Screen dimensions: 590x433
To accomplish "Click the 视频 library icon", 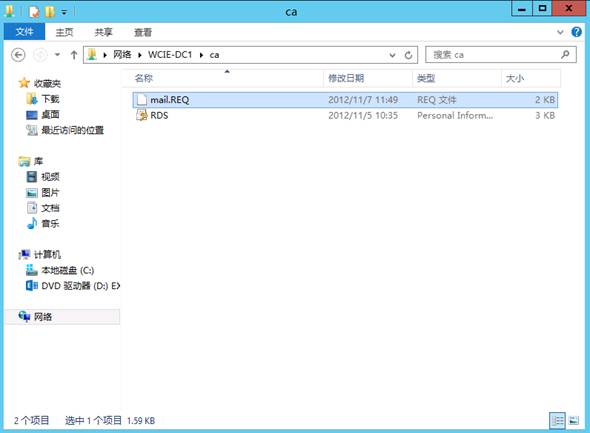I will pos(32,176).
